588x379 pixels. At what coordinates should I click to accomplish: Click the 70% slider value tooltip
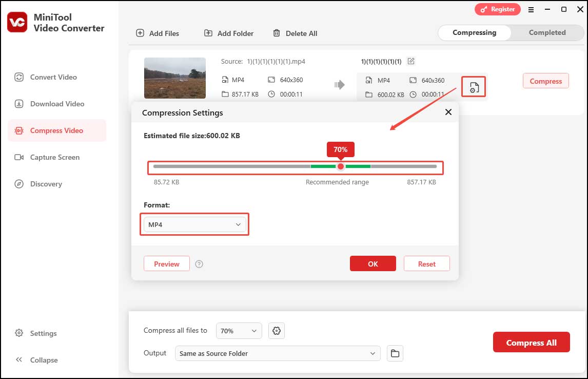tap(341, 150)
